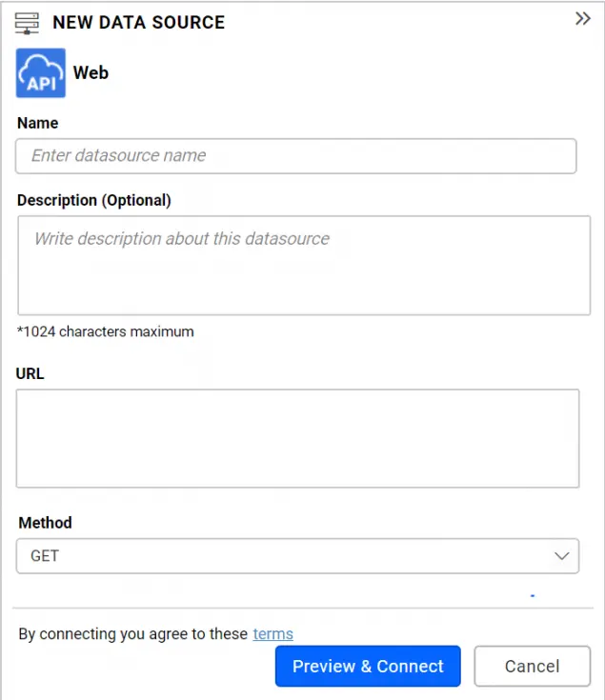Select the GET value in the Method box

tap(45, 556)
